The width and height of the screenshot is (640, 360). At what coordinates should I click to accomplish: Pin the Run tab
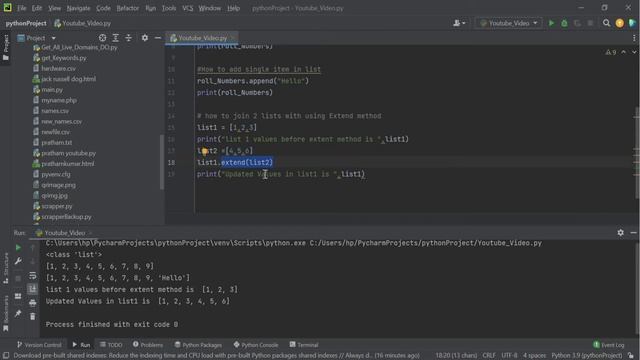[18, 313]
